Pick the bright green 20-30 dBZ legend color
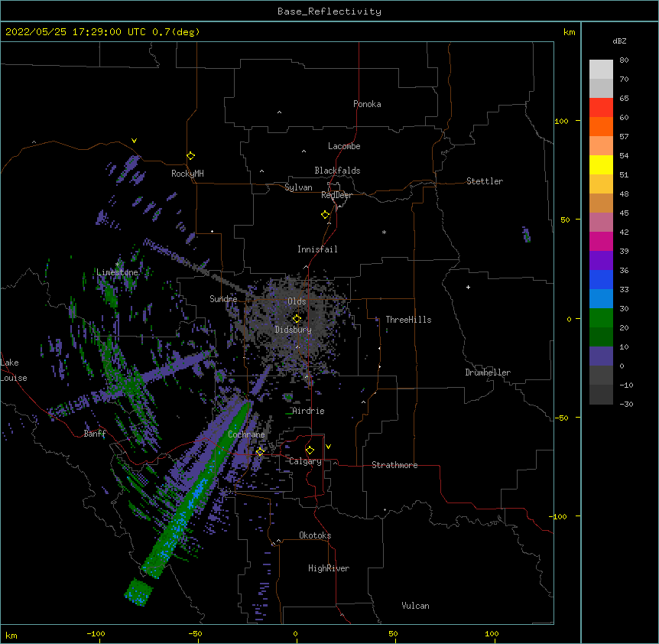Viewport: 659px width, 644px height. [x=601, y=318]
